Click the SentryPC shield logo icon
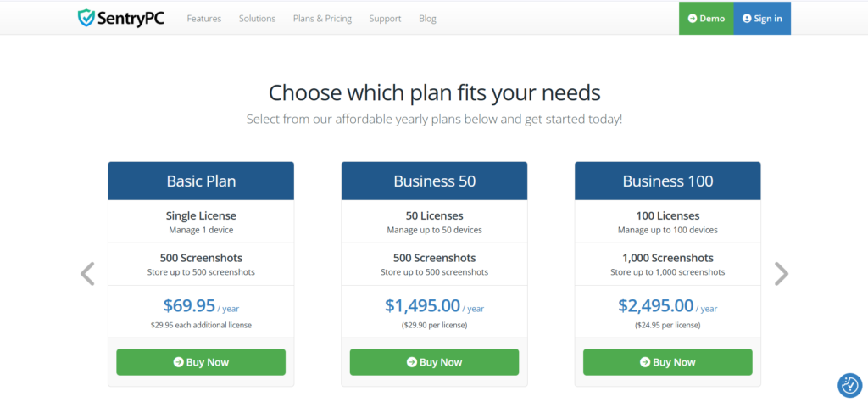This screenshot has width=868, height=402. (86, 19)
